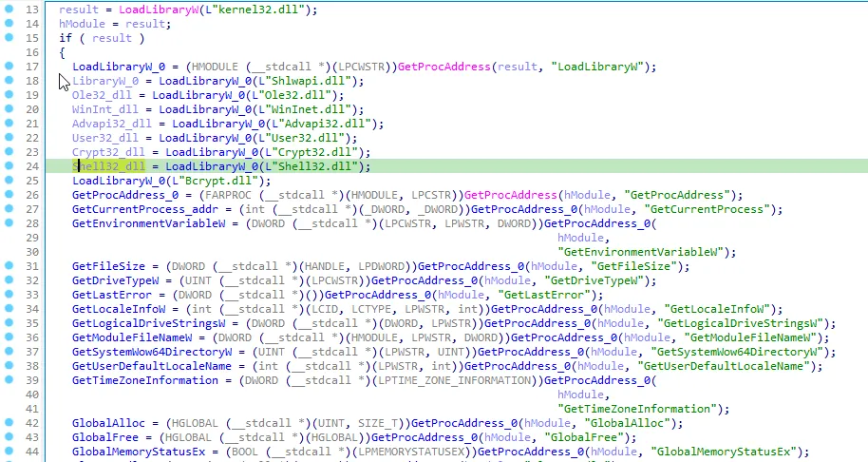Select the "kernel32.dll" string on line 13

point(257,10)
